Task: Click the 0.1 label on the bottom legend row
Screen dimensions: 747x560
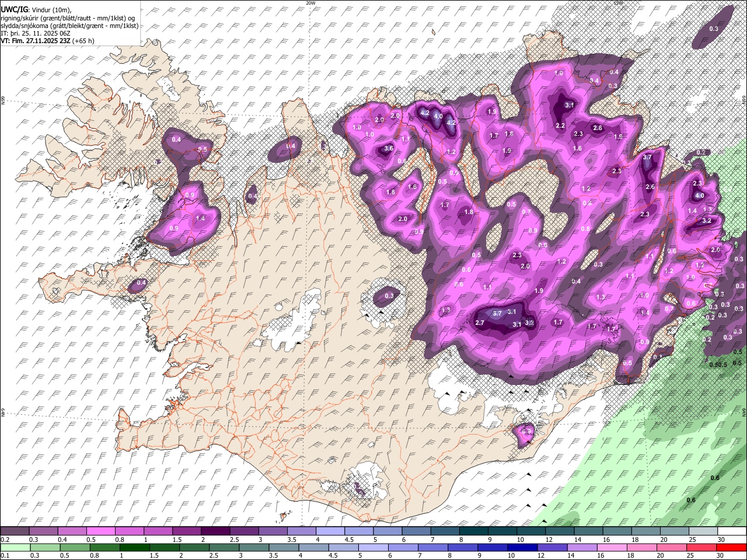Action: [x=4, y=556]
